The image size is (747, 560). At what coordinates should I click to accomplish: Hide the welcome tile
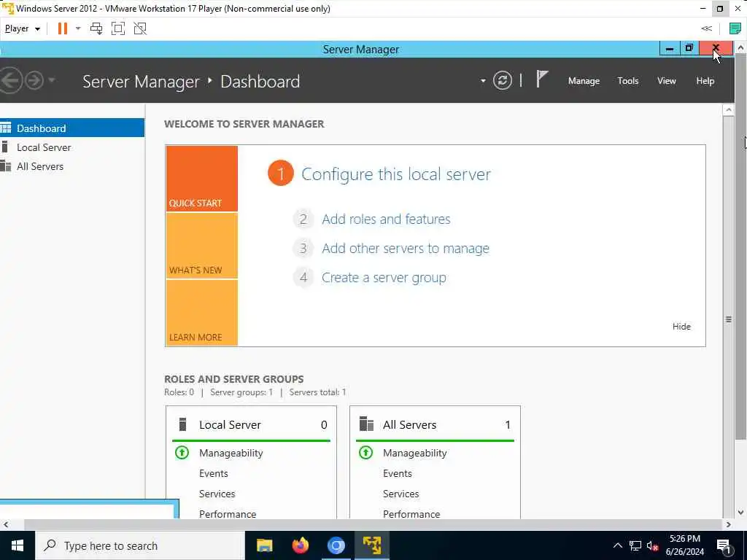tap(681, 326)
